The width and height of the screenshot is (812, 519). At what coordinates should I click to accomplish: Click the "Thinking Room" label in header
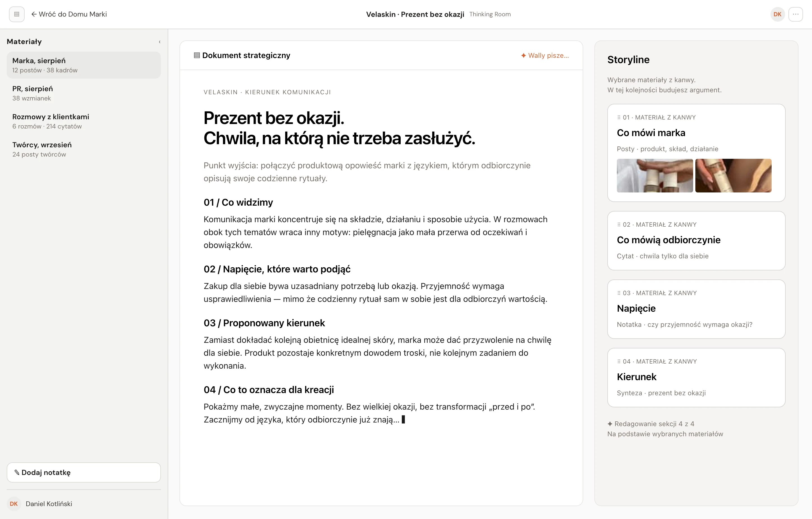point(490,14)
